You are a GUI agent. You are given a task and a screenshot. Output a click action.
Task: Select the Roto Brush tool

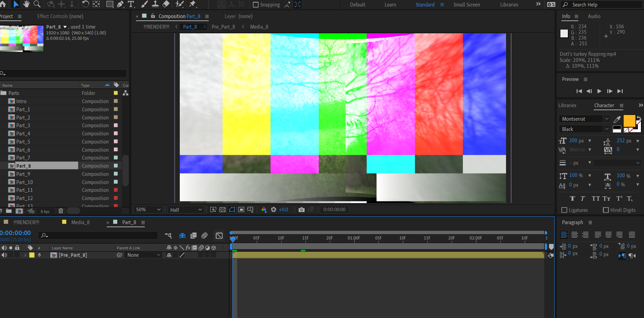tap(179, 4)
